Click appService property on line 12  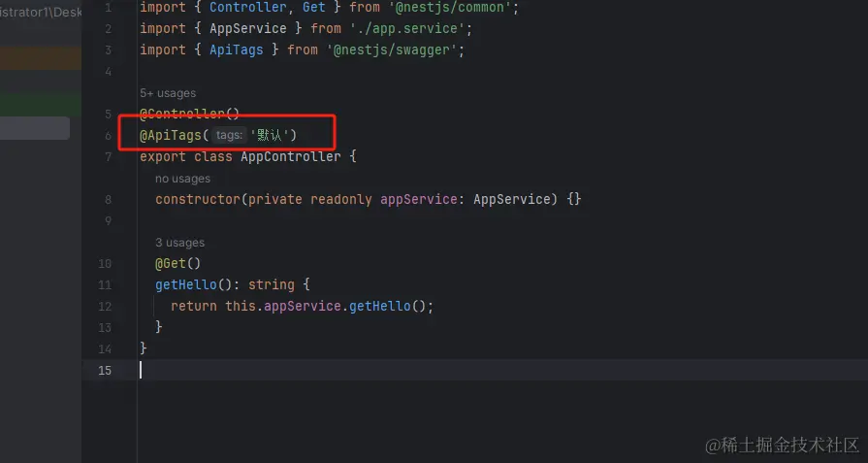[x=303, y=307]
